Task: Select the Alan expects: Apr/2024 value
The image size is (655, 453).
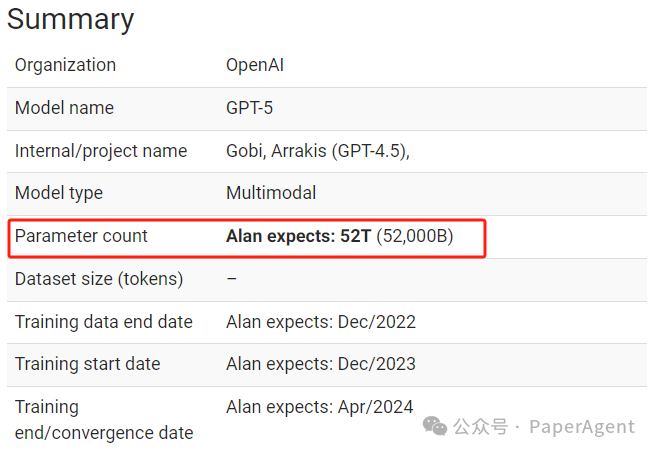Action: point(320,407)
